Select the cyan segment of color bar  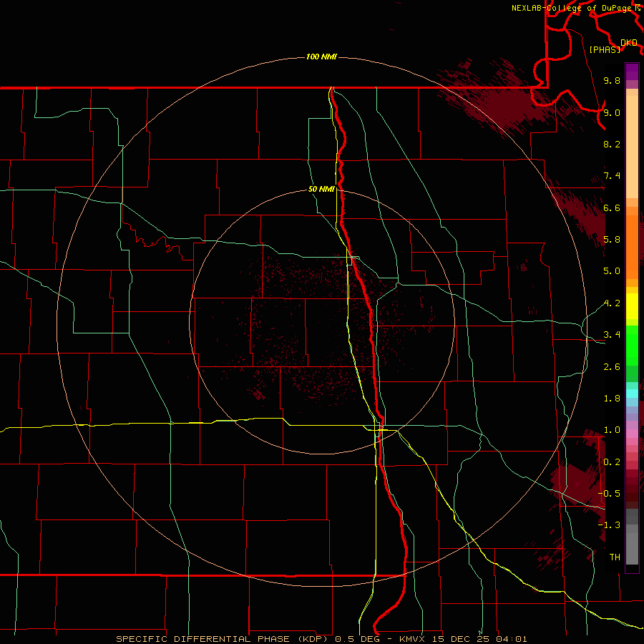tap(632, 394)
